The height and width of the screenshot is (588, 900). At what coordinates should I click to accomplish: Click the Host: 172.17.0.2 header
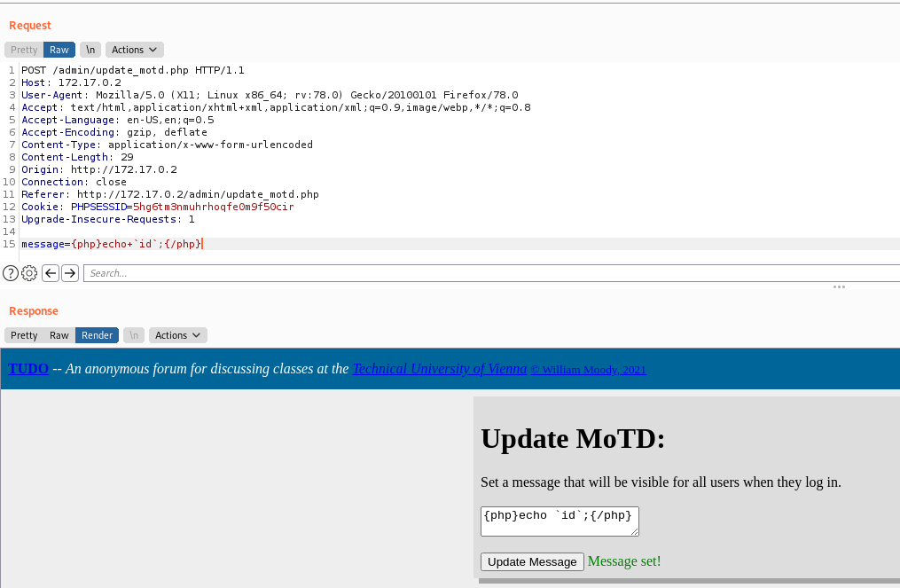[x=71, y=82]
